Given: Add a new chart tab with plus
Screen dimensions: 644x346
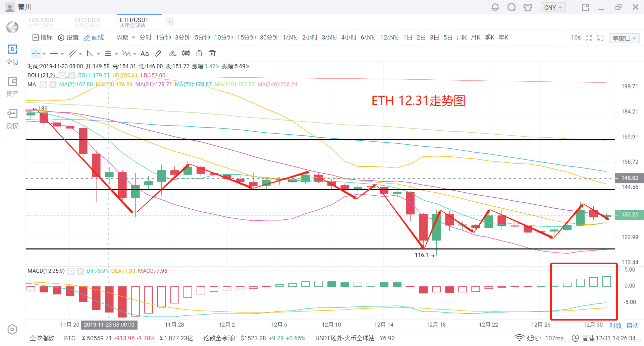Looking at the screenshot, I should coord(169,22).
